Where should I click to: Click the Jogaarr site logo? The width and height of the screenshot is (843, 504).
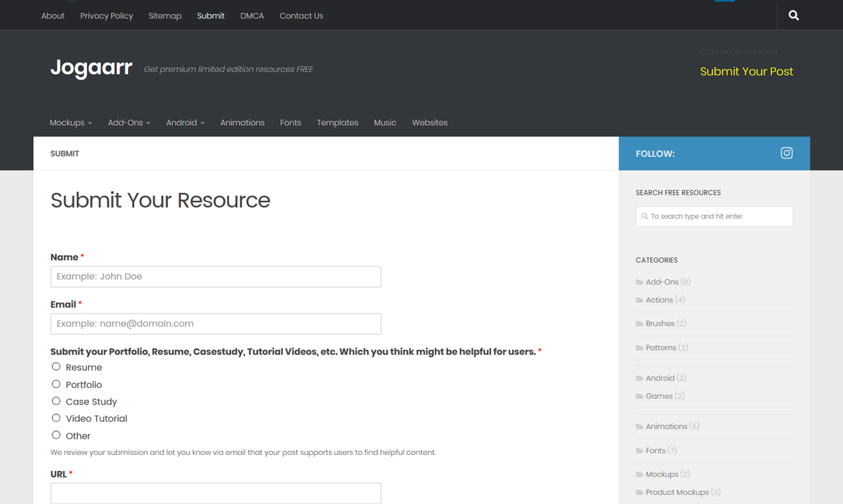(x=92, y=68)
